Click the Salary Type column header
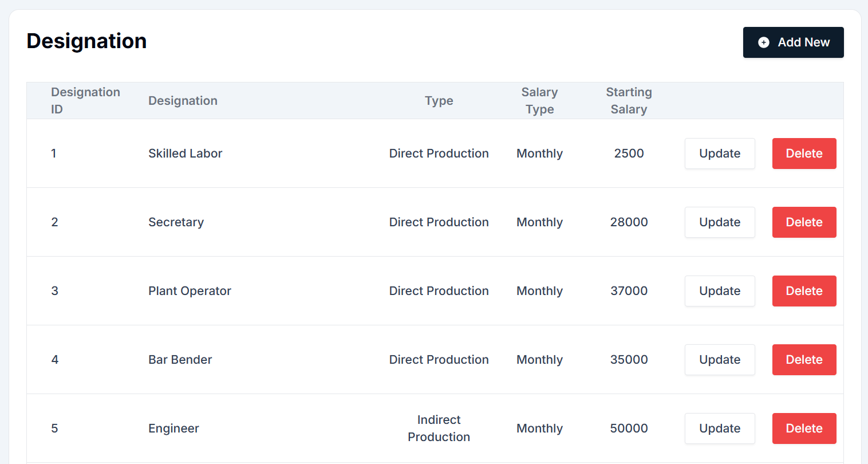Screen dimensions: 868x464 pyautogui.click(x=539, y=100)
